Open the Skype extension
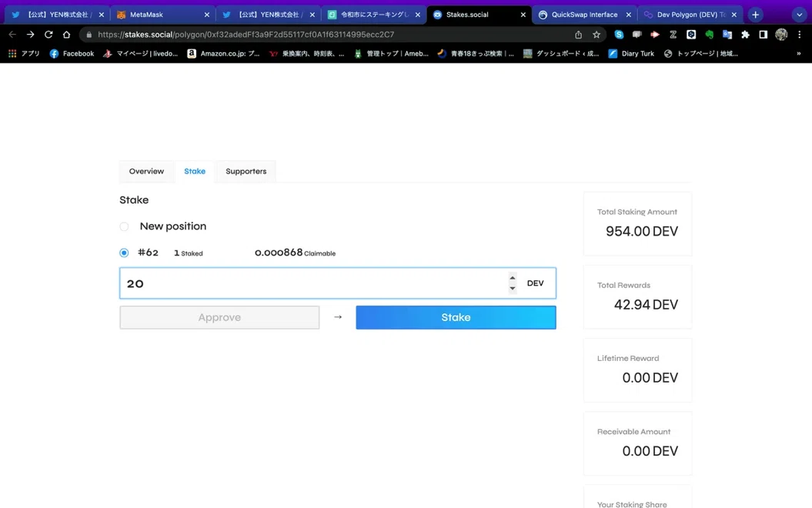 (619, 35)
